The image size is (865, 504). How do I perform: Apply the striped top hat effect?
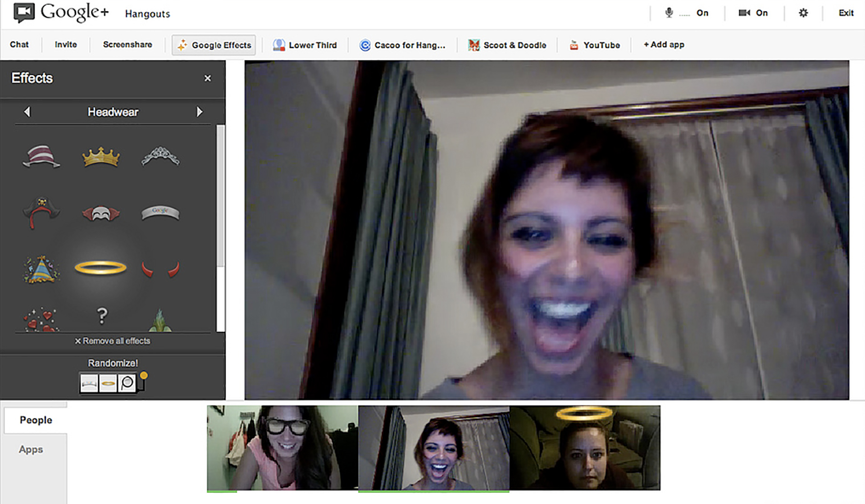[41, 156]
